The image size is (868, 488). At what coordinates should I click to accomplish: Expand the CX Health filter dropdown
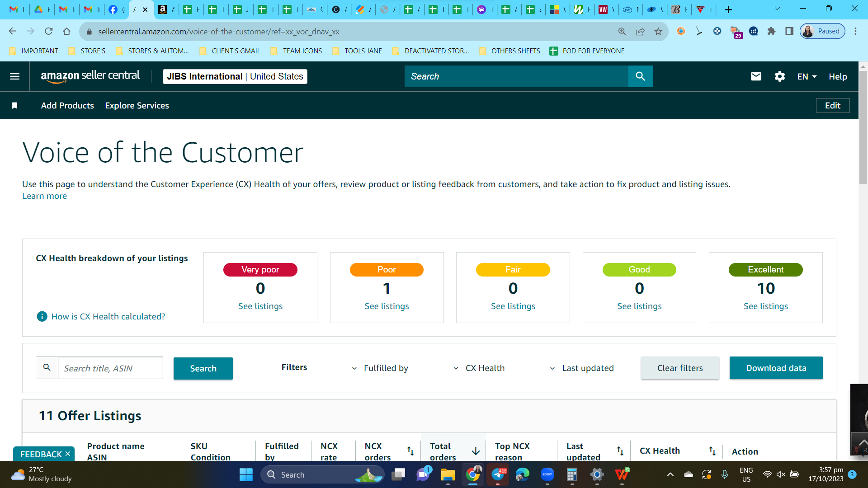(x=479, y=368)
